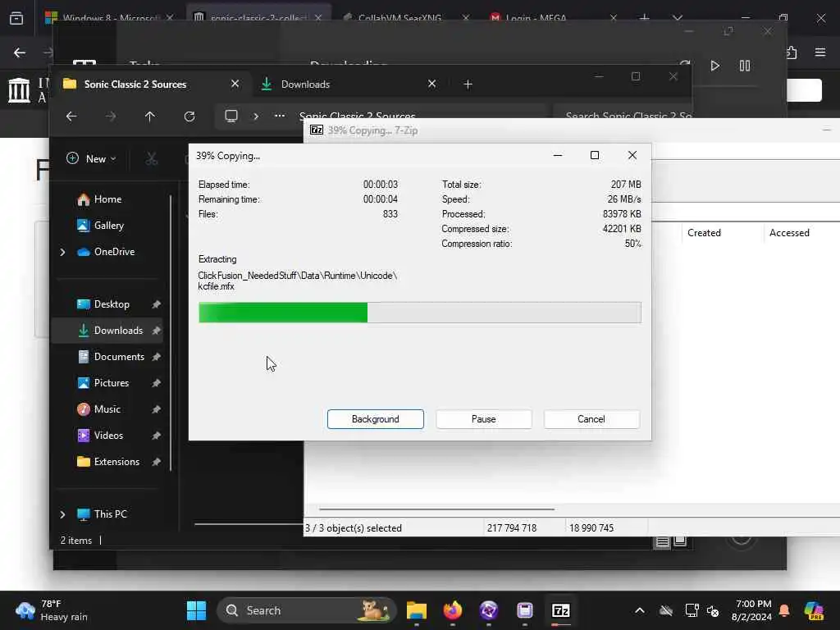Open the Windows Start menu

(x=196, y=610)
